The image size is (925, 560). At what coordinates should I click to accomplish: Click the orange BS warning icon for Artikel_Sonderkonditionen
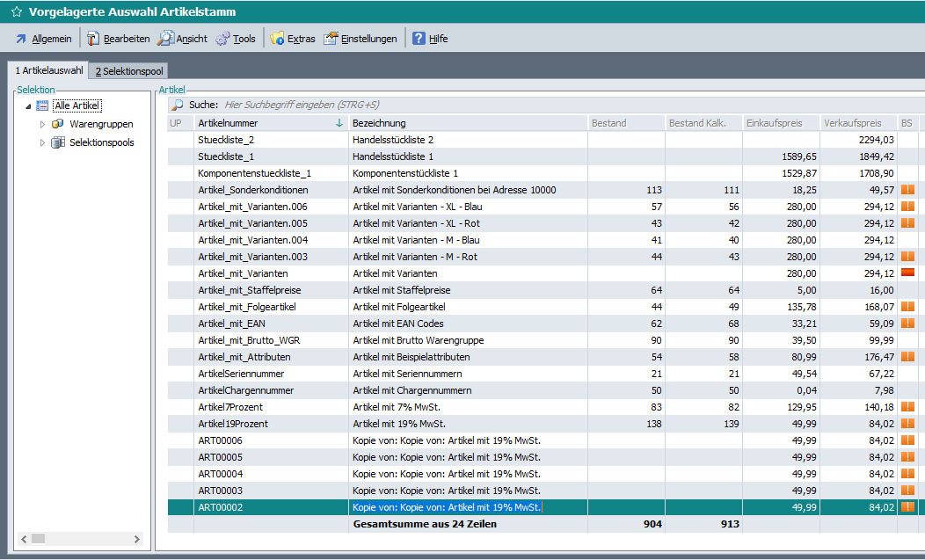[x=907, y=190]
